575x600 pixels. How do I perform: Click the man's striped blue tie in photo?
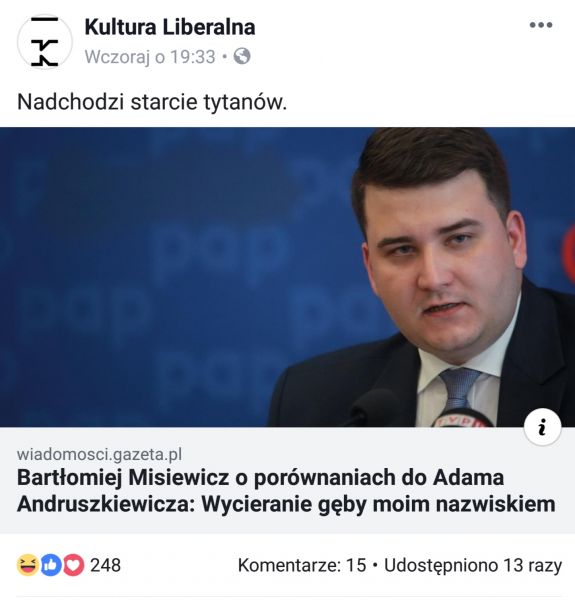click(x=460, y=388)
